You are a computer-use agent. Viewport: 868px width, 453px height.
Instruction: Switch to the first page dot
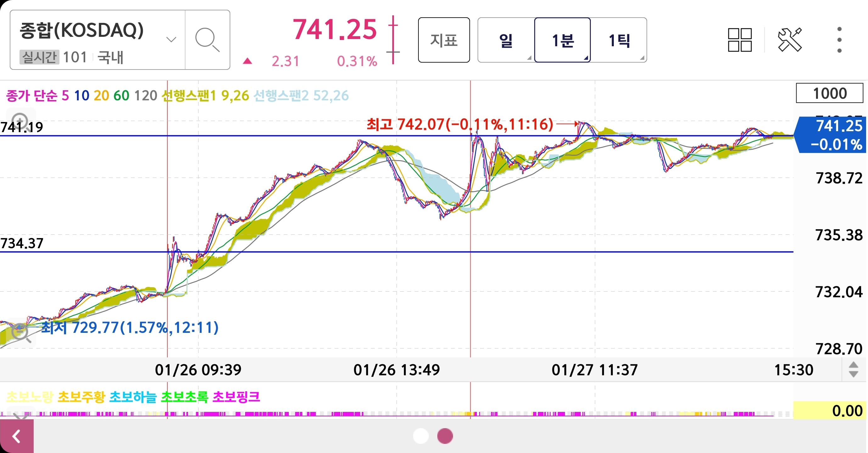pyautogui.click(x=421, y=436)
